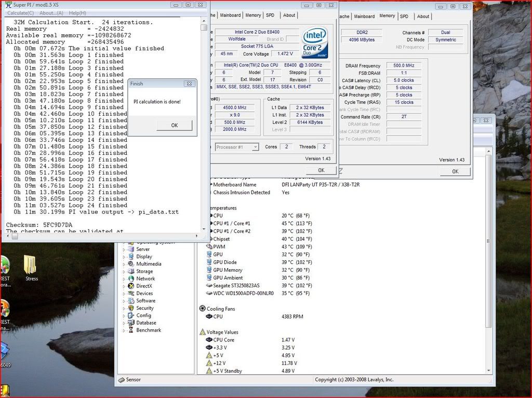The image size is (532, 398).
Task: Switch to the SPD tab in the Core 2 Duo CPU-Z window
Action: [x=270, y=15]
